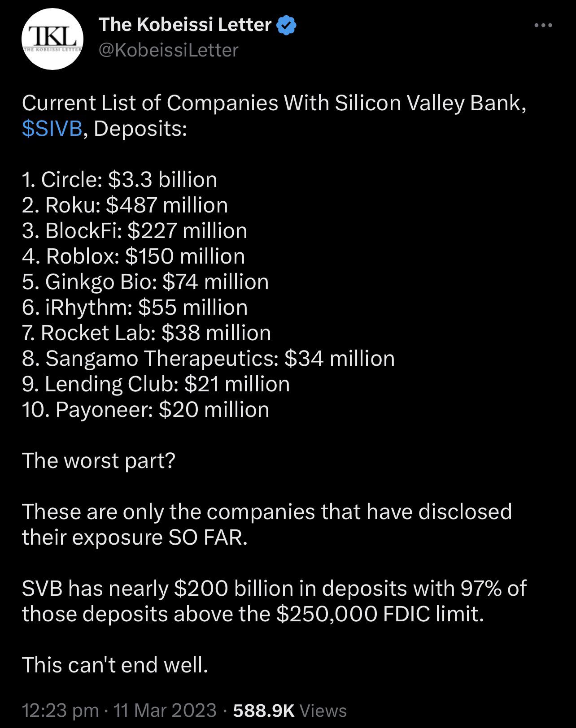This screenshot has height=728, width=576.
Task: Click the Circle: $3.3 billion line
Action: (119, 180)
